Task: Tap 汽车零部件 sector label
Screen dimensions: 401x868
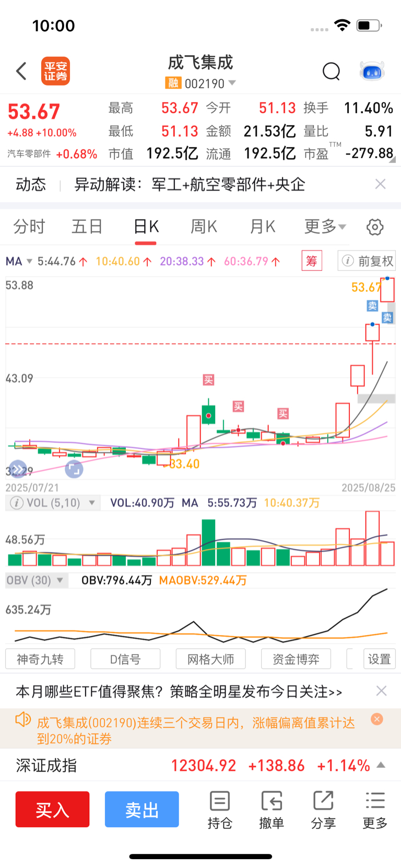Action: pos(29,154)
